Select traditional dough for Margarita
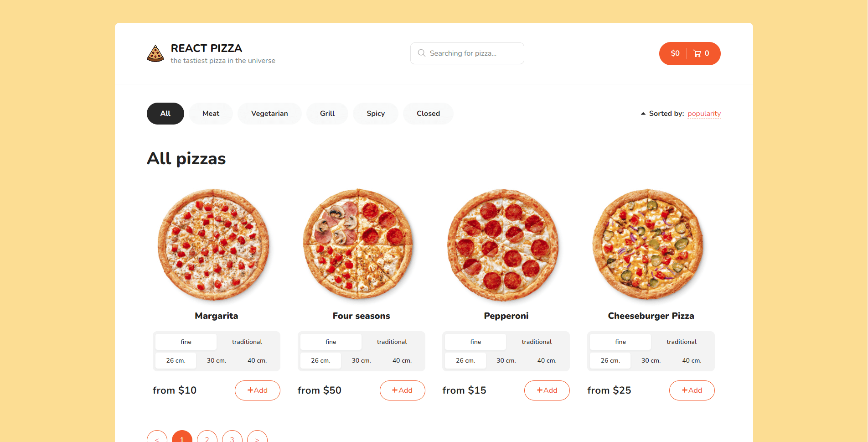This screenshot has width=868, height=442. (x=247, y=342)
